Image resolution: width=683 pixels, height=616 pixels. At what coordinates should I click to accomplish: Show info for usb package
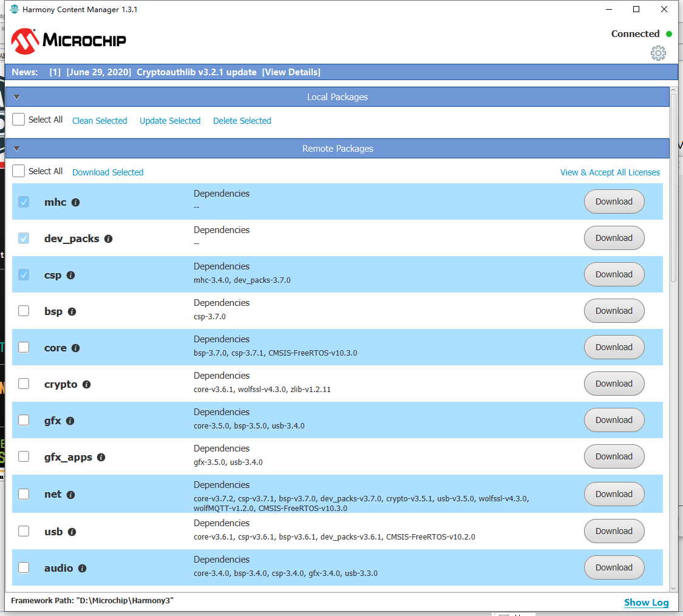click(72, 532)
